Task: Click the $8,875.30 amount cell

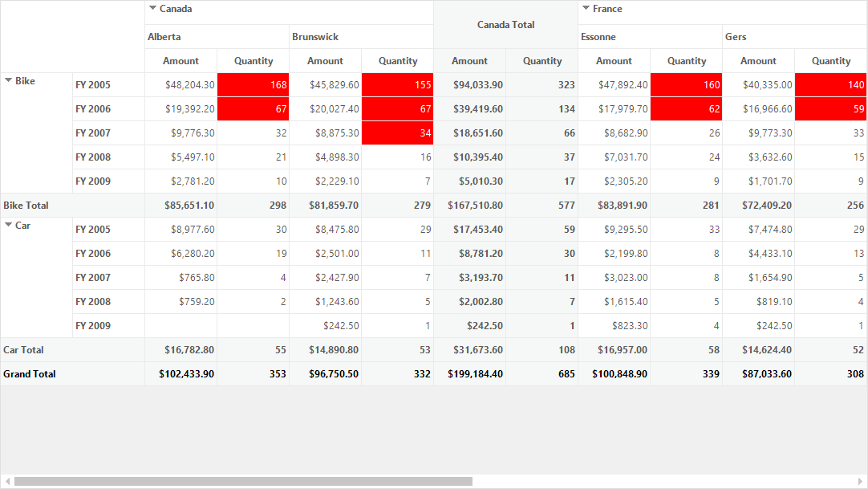Action: tap(325, 133)
